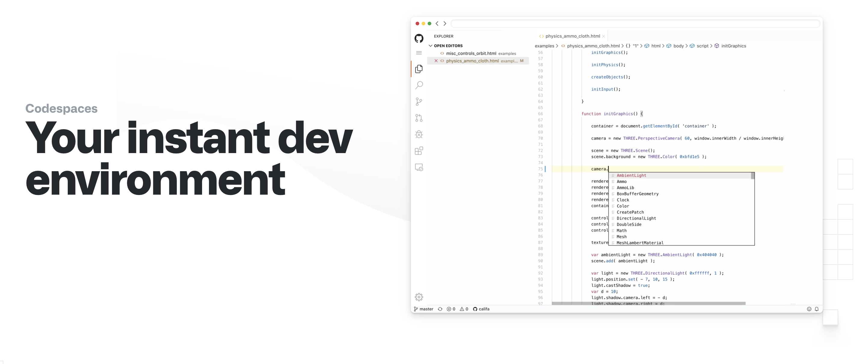Viewport: 868px width, 364px height.
Task: Select Clock autocomplete suggestion
Action: click(x=680, y=200)
